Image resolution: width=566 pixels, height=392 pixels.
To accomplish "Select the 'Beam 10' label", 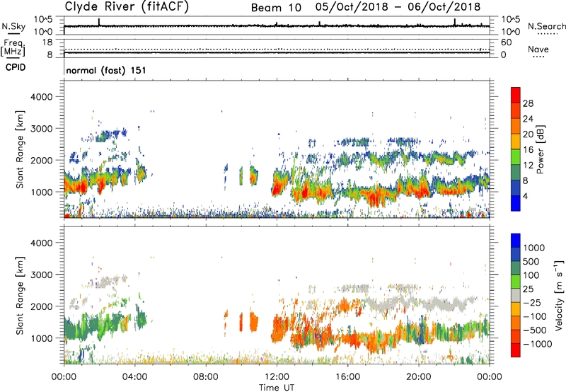I will pyautogui.click(x=276, y=8).
